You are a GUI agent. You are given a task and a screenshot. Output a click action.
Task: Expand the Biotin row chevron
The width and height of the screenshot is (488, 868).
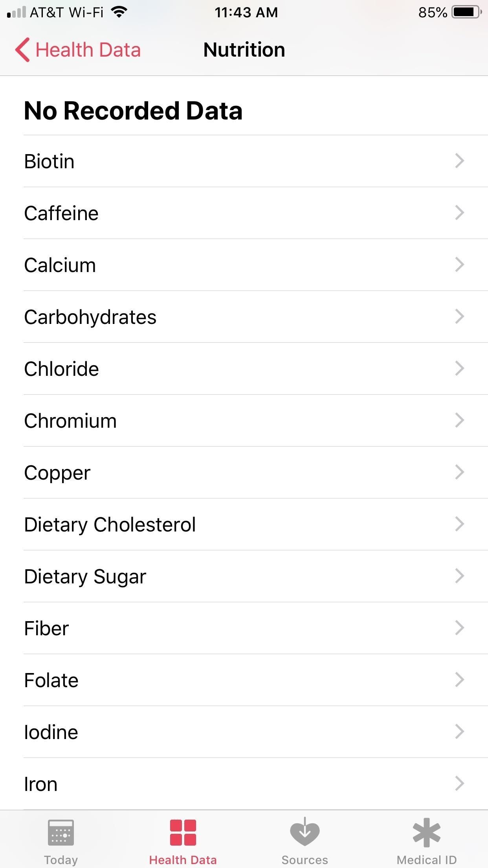tap(459, 161)
